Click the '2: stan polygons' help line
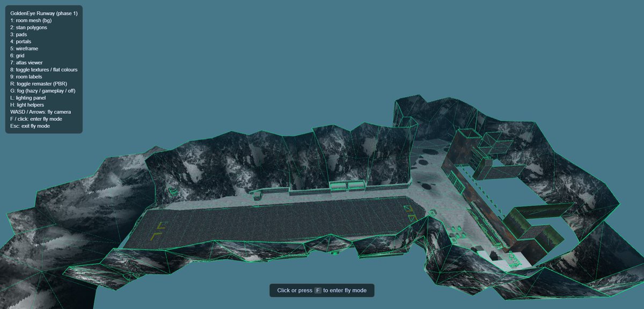The height and width of the screenshot is (309, 644). click(28, 27)
